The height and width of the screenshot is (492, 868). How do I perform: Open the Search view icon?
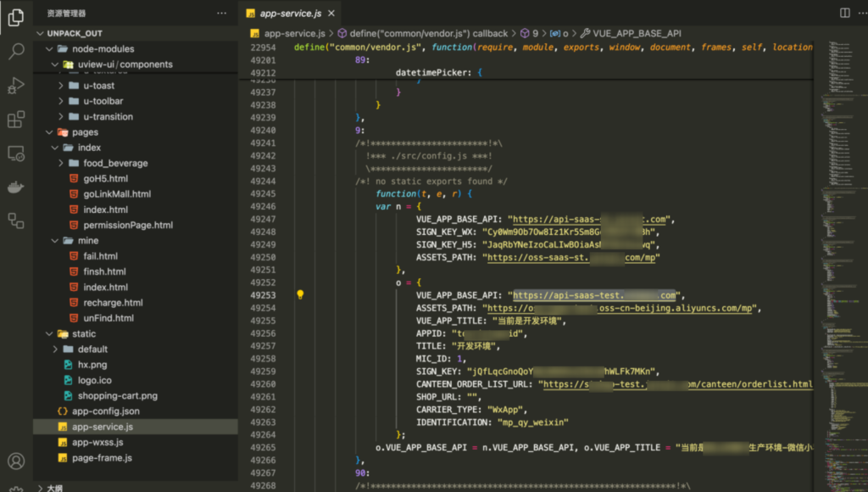16,51
